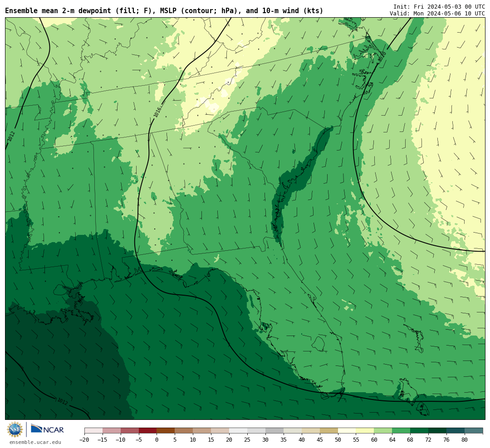This screenshot has width=490, height=448.
Task: Click the −20 colorbar tick label
Action: coord(84,439)
